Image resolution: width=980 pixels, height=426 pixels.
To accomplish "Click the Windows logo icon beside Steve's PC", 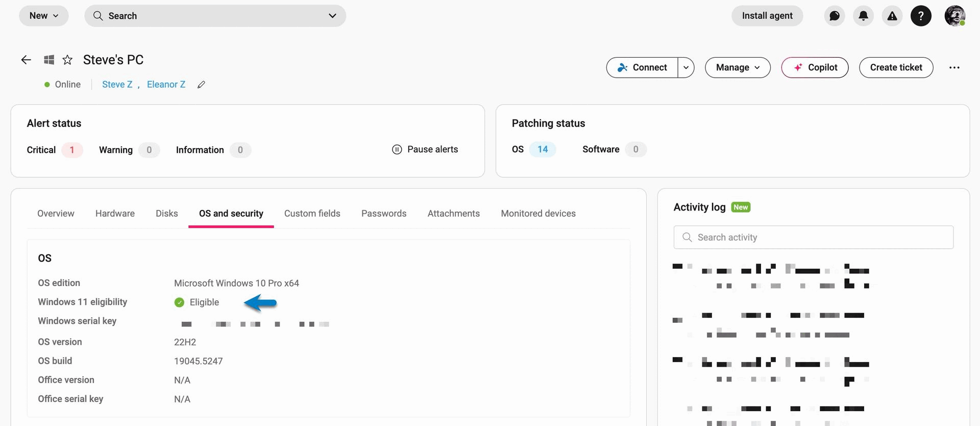I will (x=49, y=60).
